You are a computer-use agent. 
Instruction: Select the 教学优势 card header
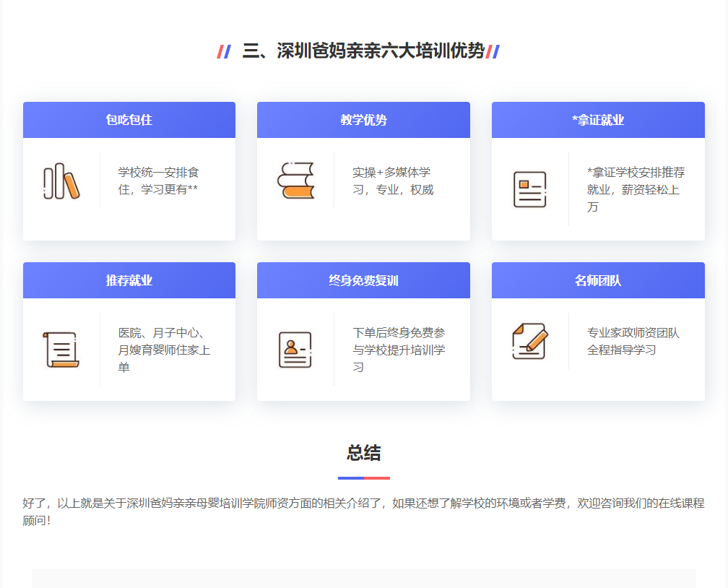363,120
